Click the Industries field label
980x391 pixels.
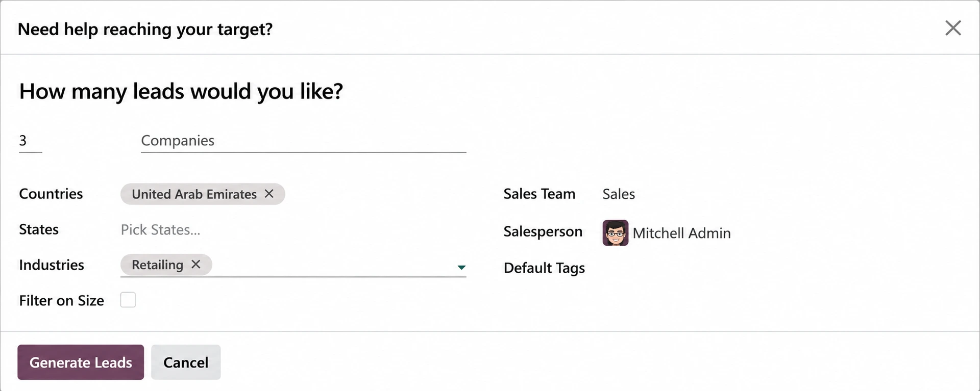[x=52, y=265]
